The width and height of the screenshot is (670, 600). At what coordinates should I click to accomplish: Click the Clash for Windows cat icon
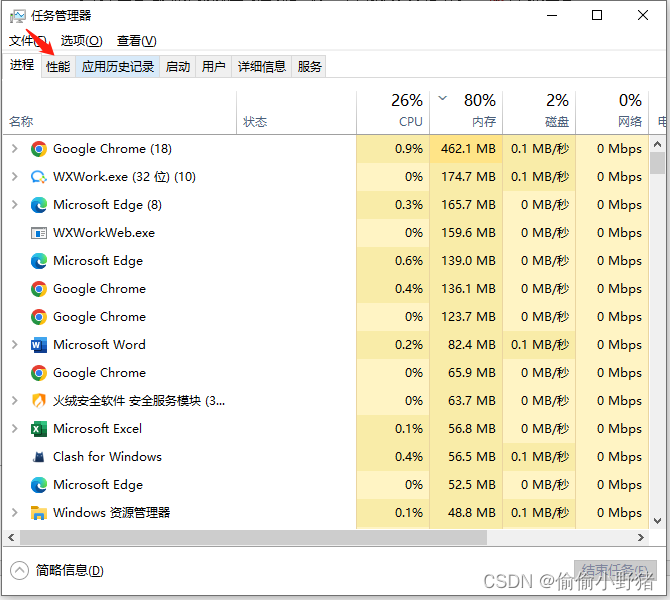39,457
